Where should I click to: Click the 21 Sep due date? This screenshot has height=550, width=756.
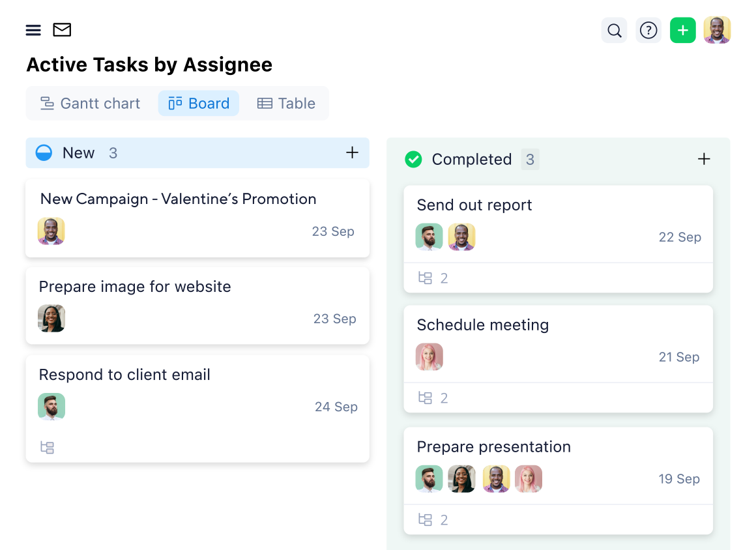679,357
